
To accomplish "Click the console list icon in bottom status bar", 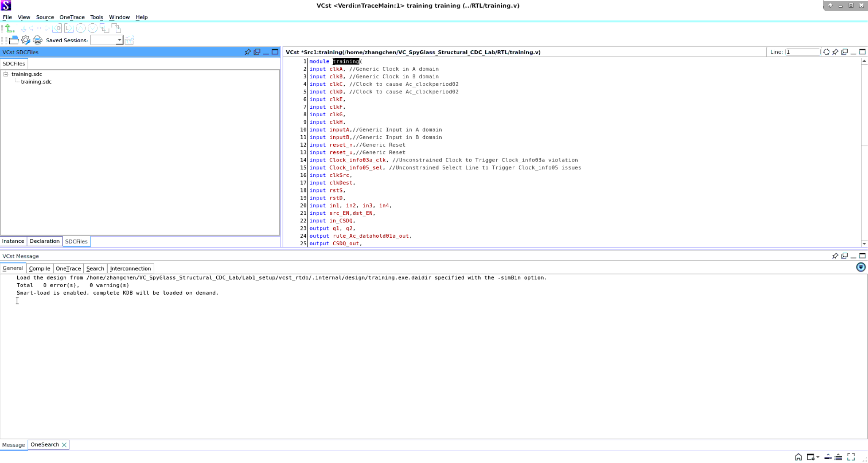I will pyautogui.click(x=838, y=457).
